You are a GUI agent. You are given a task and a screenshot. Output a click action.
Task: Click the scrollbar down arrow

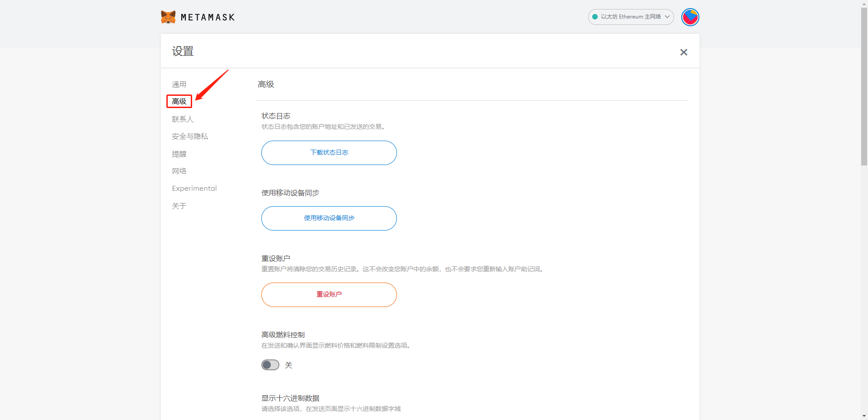[864, 416]
